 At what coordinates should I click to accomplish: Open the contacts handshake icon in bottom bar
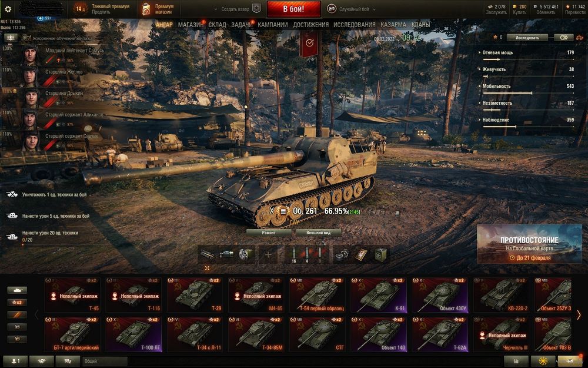coord(41,361)
